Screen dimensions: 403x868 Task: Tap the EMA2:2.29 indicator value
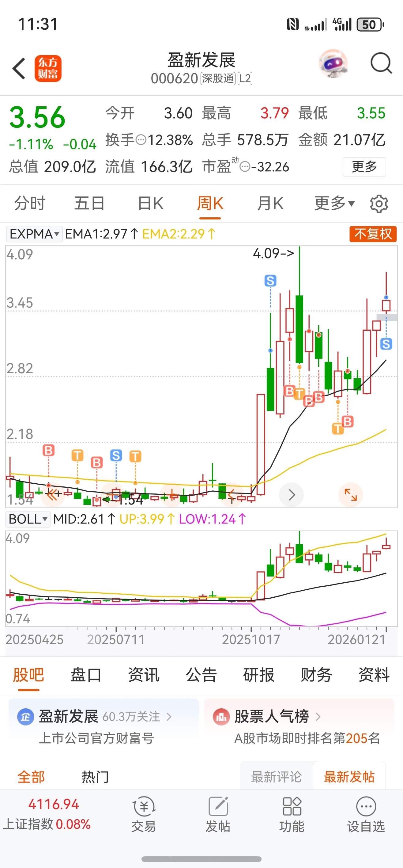click(x=179, y=234)
